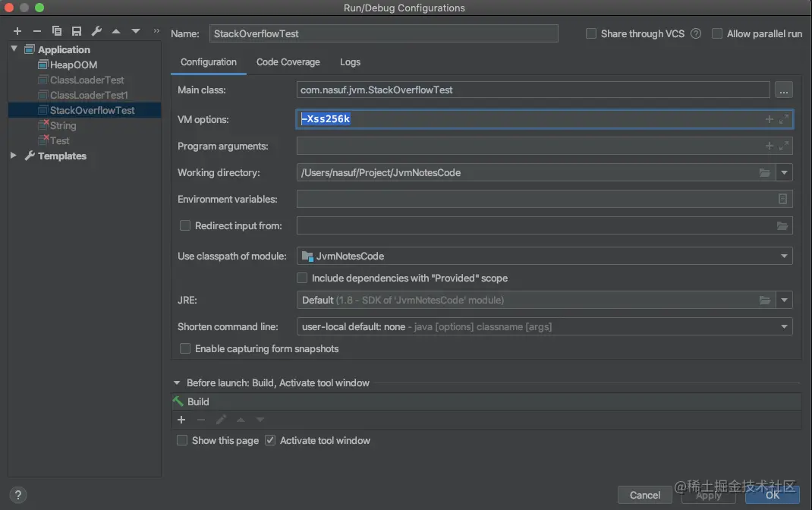Switch to the Code Coverage tab
This screenshot has height=510, width=812.
(x=288, y=62)
